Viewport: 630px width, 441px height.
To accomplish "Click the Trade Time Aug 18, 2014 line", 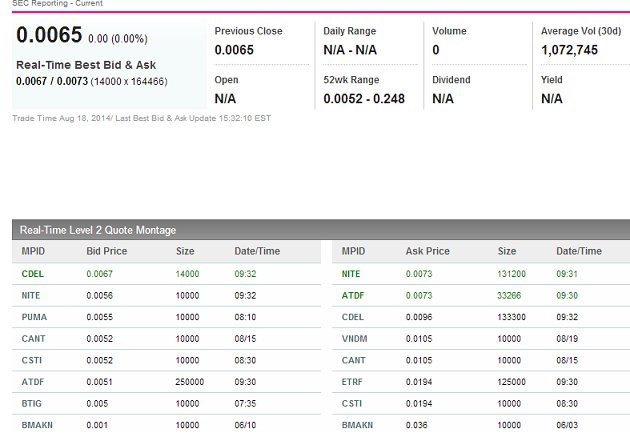I will (x=141, y=118).
